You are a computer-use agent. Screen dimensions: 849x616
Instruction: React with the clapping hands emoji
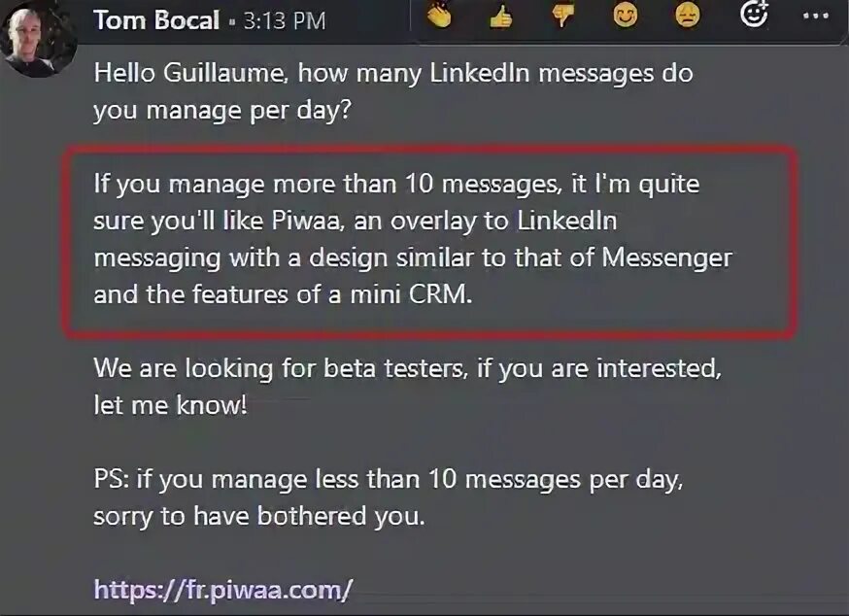pos(439,15)
